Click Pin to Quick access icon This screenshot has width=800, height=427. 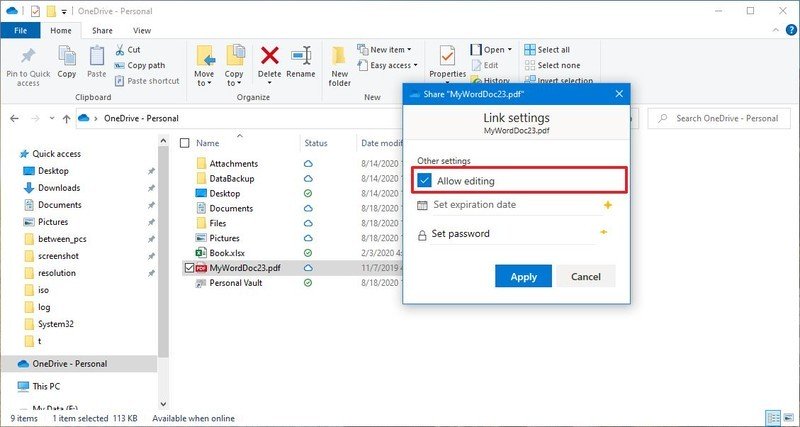28,55
